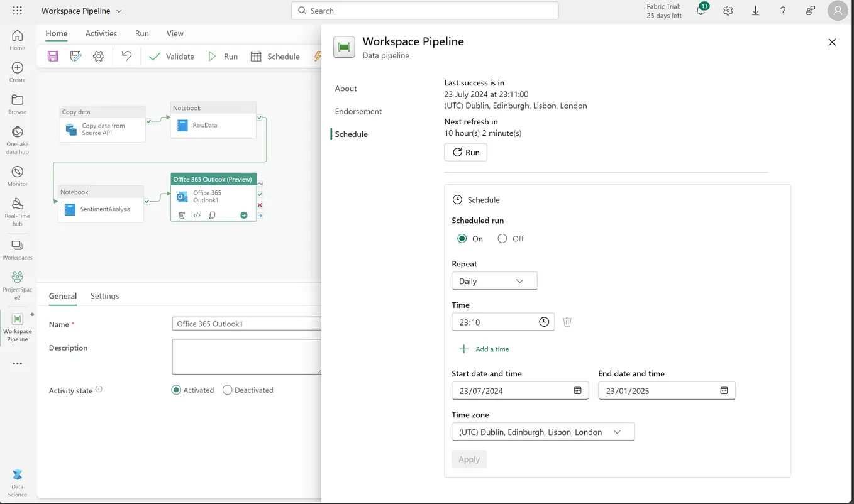Select the Deactivated activity state
854x504 pixels.
pos(227,390)
